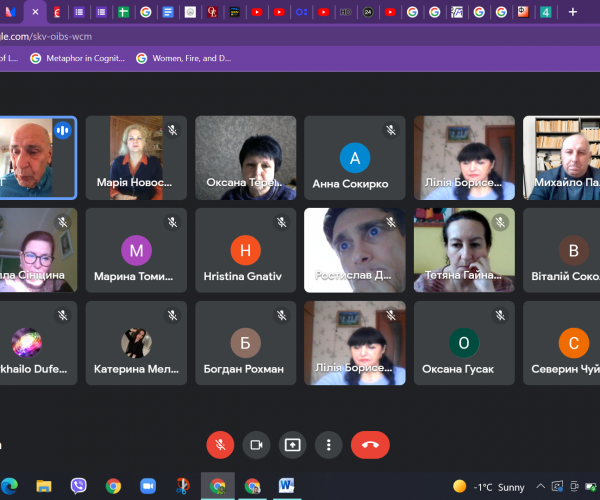Switch to the Google Docs tab
This screenshot has width=600, height=500.
click(x=168, y=12)
